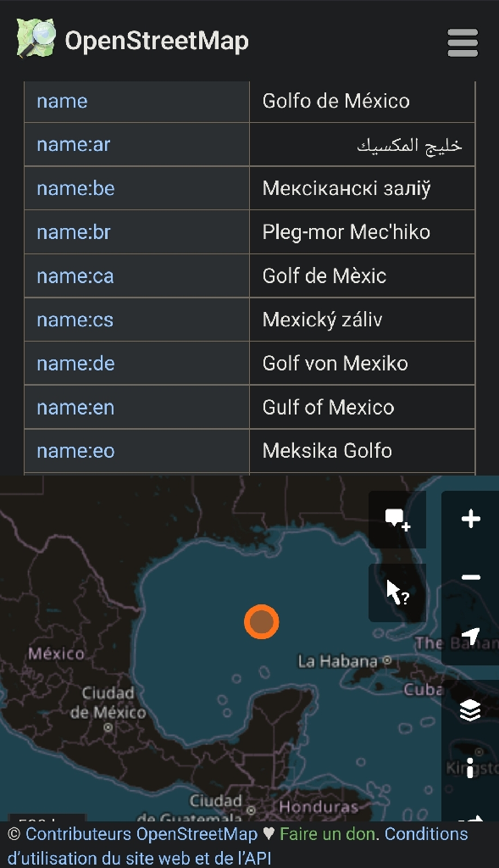Select the value Golfo de México
The height and width of the screenshot is (868, 499).
[x=336, y=101]
